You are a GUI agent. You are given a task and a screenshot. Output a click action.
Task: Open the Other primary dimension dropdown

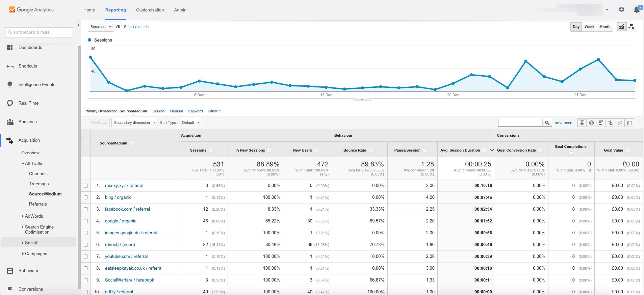(214, 111)
